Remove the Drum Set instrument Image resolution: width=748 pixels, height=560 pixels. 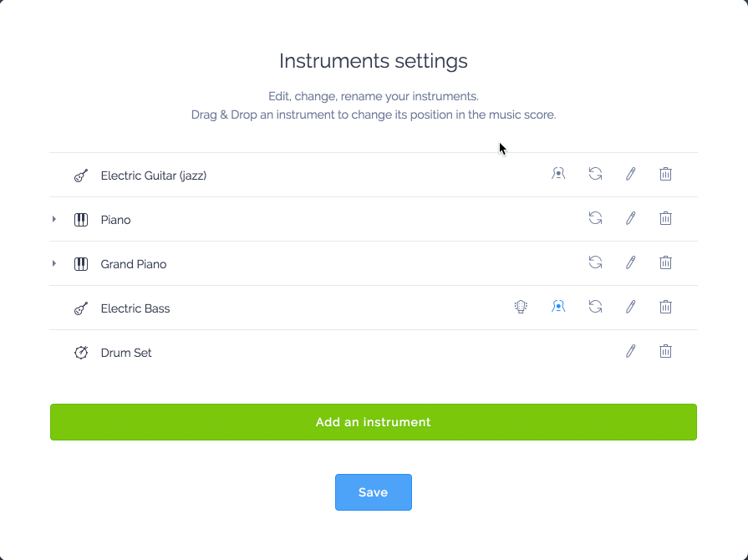[665, 352]
